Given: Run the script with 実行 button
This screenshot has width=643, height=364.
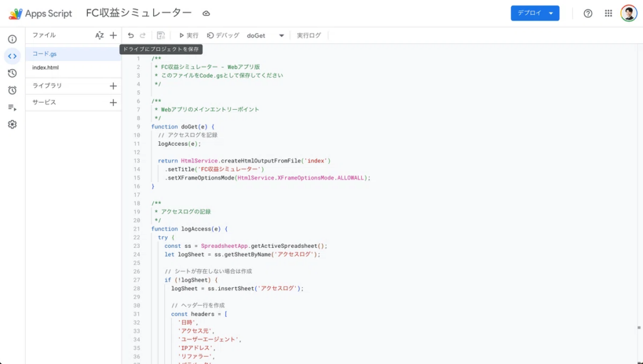Looking at the screenshot, I should point(188,36).
